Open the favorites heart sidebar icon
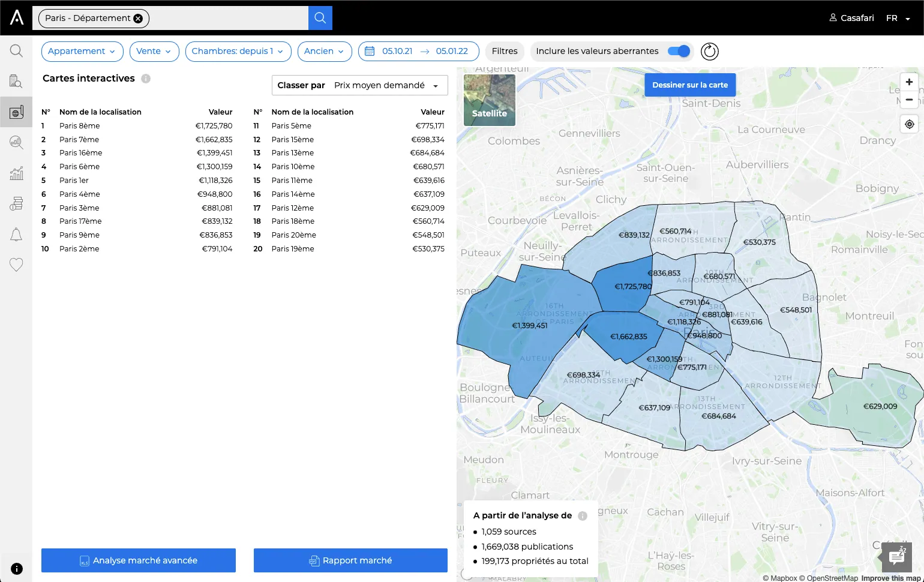 tap(16, 265)
